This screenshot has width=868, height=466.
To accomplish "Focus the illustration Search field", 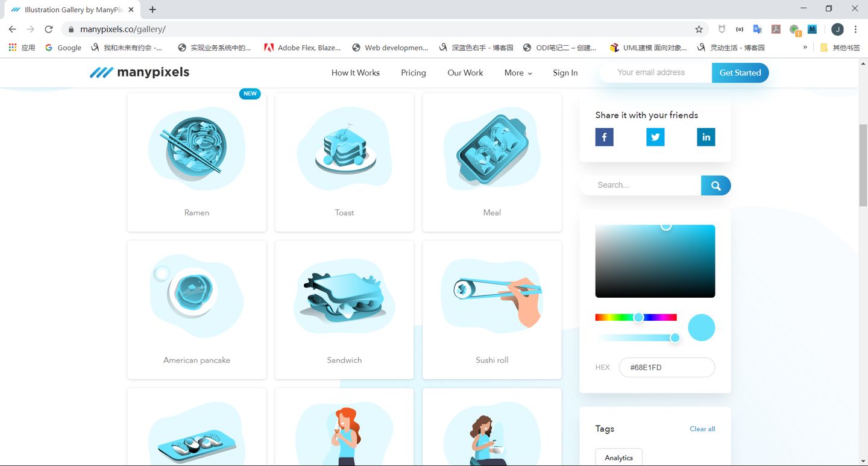I will [x=640, y=186].
